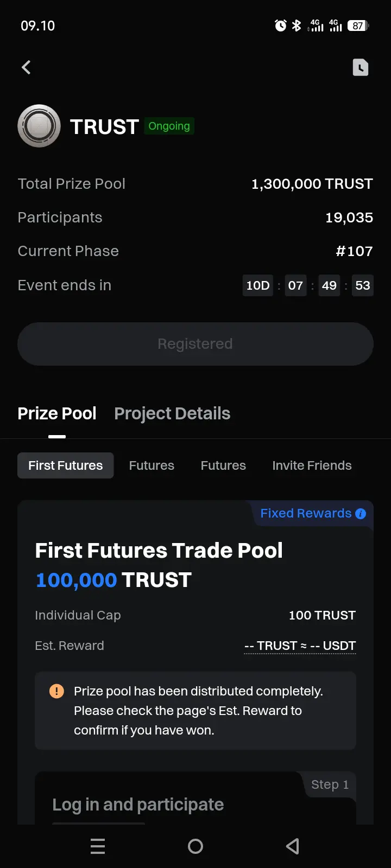The width and height of the screenshot is (391, 868).
Task: Select the Prize Pool tab
Action: click(x=57, y=413)
